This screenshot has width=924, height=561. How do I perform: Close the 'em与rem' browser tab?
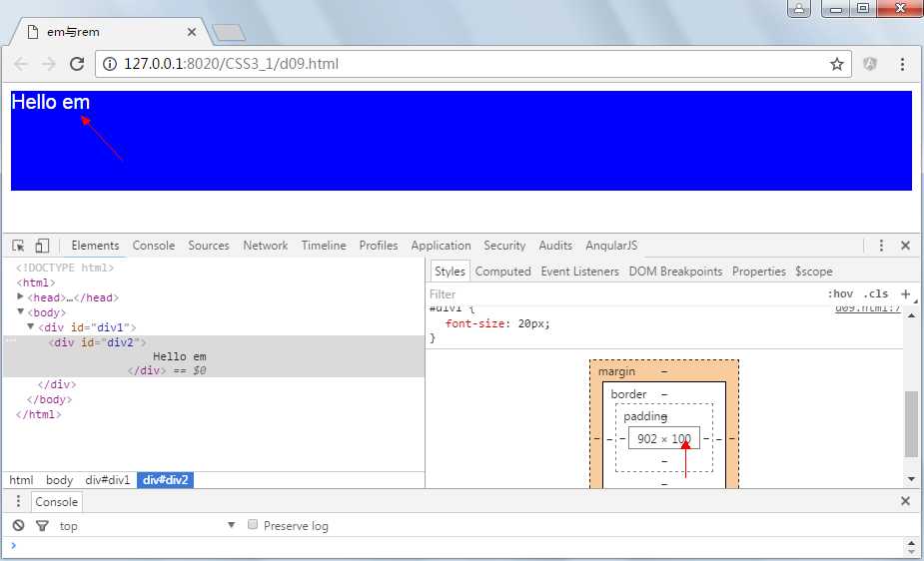pos(192,32)
